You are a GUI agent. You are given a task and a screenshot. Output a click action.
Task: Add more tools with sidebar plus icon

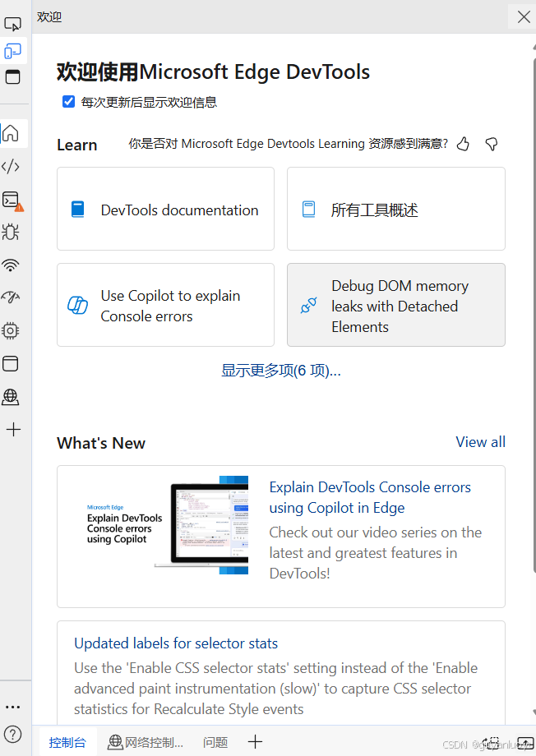click(x=13, y=429)
